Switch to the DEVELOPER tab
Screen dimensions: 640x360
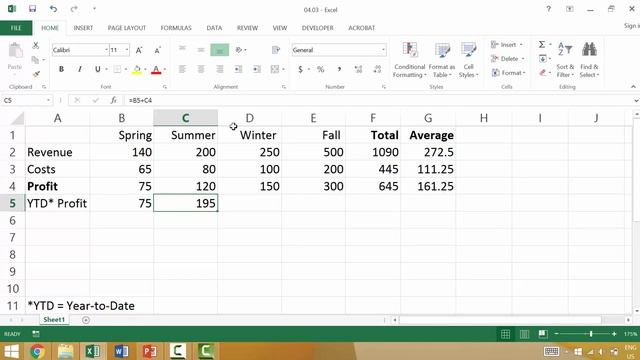(x=318, y=28)
